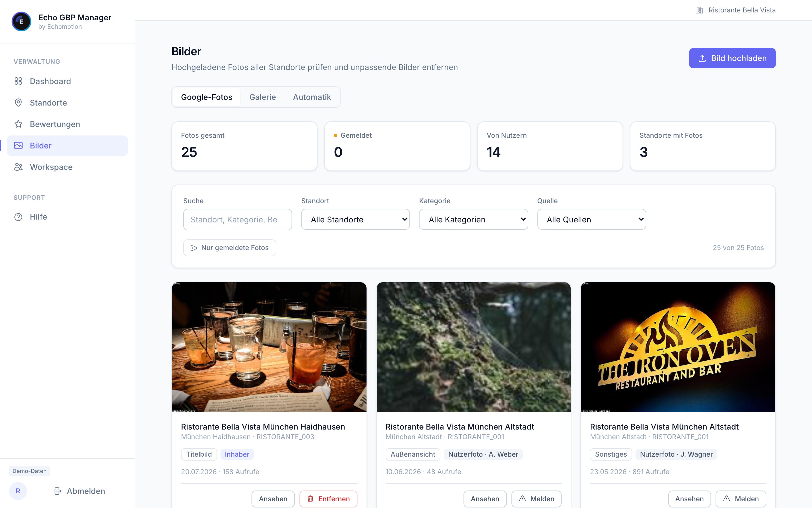The width and height of the screenshot is (812, 508).
Task: Click the upload arrow icon in Bild hochladen
Action: tap(702, 58)
